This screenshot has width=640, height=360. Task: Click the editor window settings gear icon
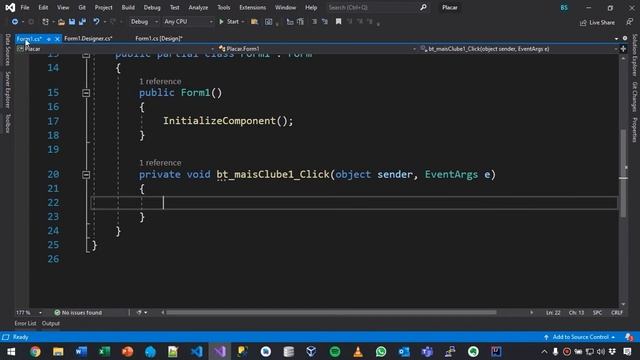[625, 38]
